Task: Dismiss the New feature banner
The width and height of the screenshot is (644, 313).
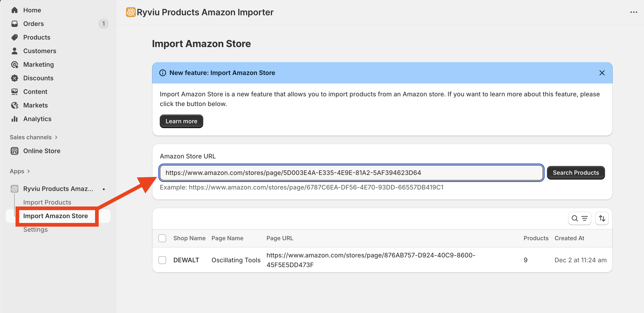Action: coord(602,73)
